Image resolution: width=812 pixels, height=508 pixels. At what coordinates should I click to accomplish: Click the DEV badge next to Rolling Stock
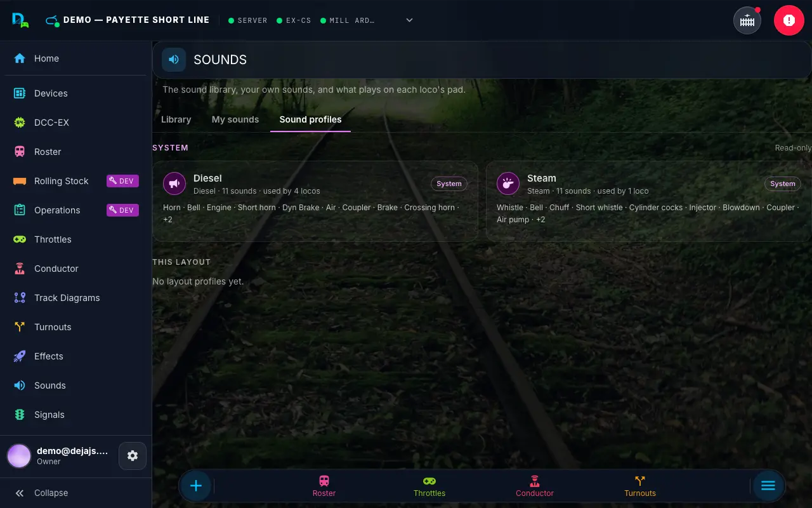point(122,181)
